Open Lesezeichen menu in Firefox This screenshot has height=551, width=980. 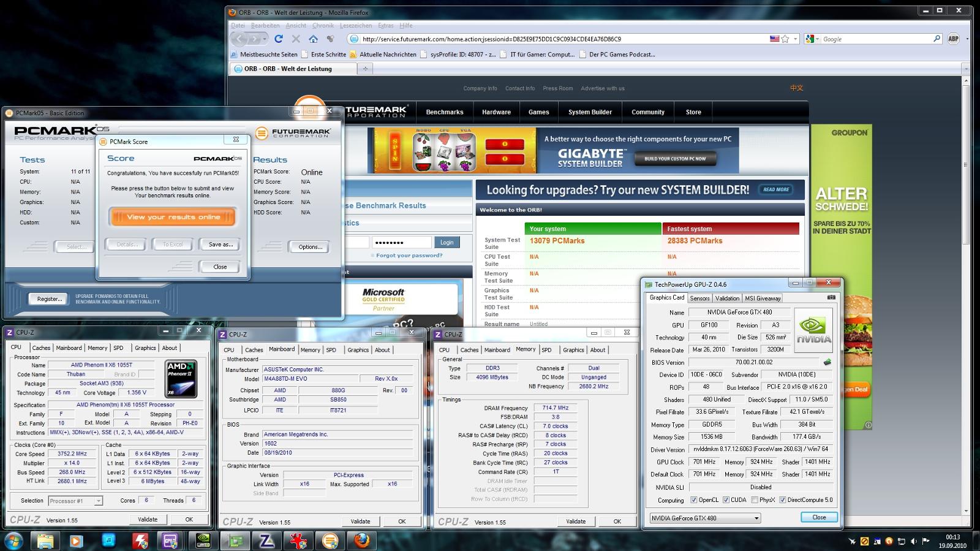point(356,25)
